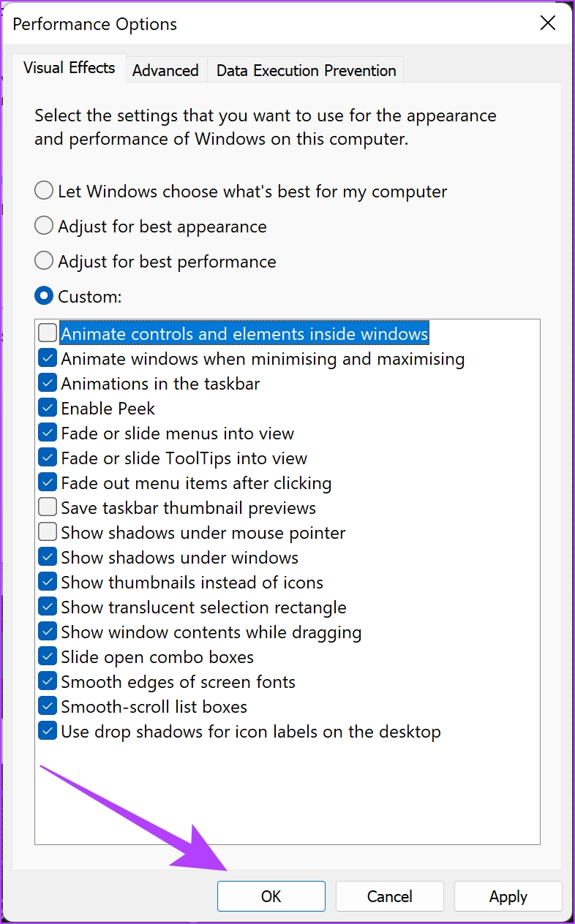Select the Custom radio option
575x924 pixels.
[44, 297]
